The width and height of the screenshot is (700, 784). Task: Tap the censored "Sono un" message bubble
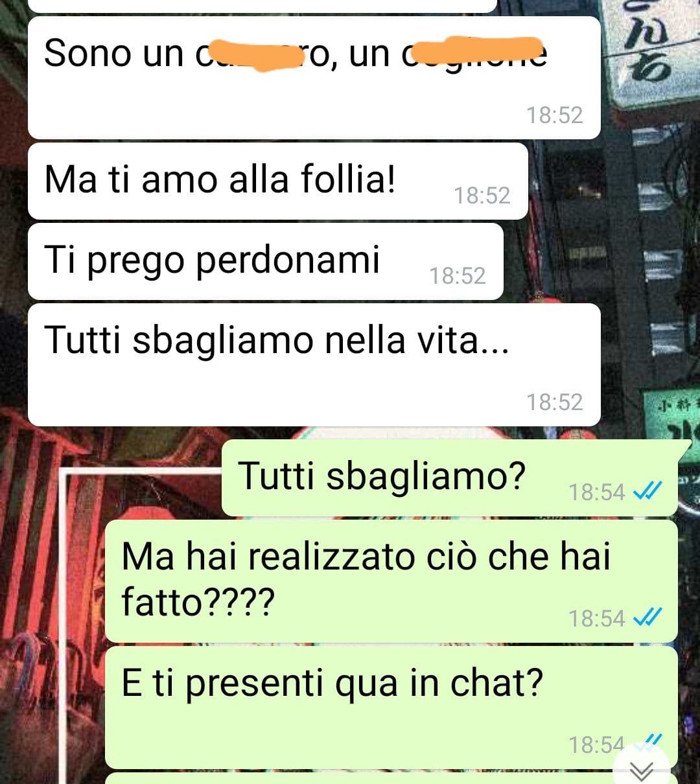coord(314,78)
